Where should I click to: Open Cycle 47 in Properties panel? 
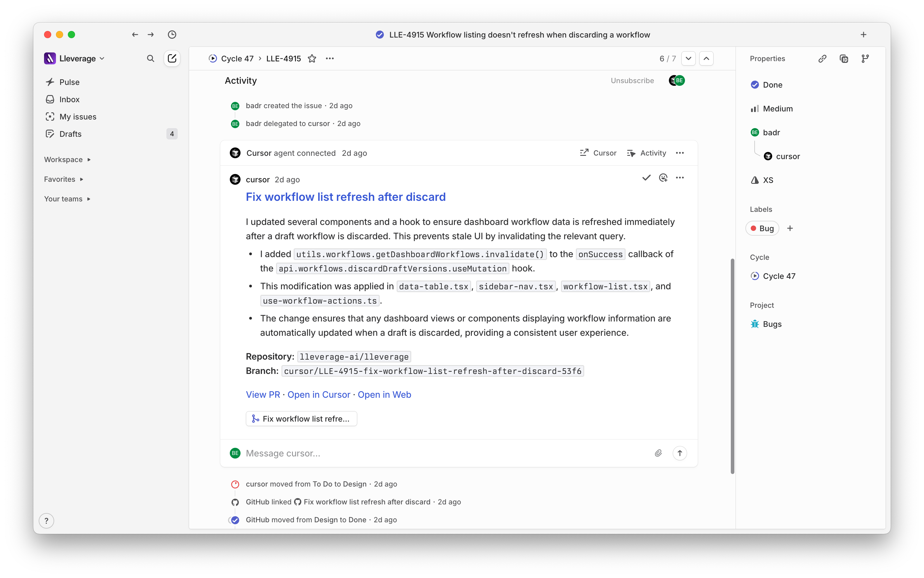tap(773, 276)
